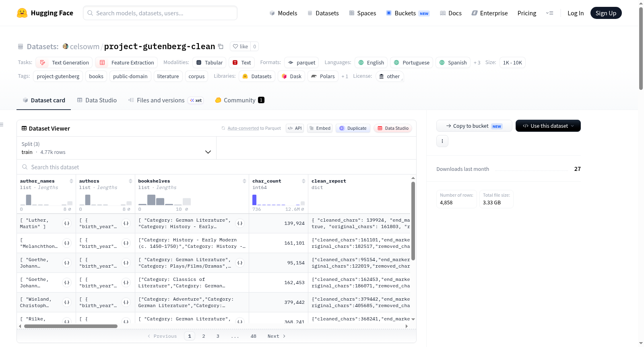The image size is (644, 347).
Task: Expand the Luther, Martin author_names cell
Action: [67, 223]
